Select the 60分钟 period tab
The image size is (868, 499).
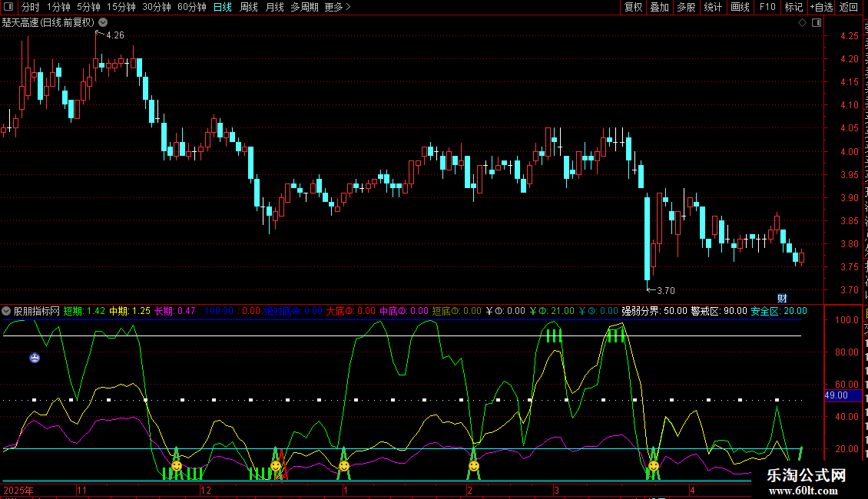[191, 7]
